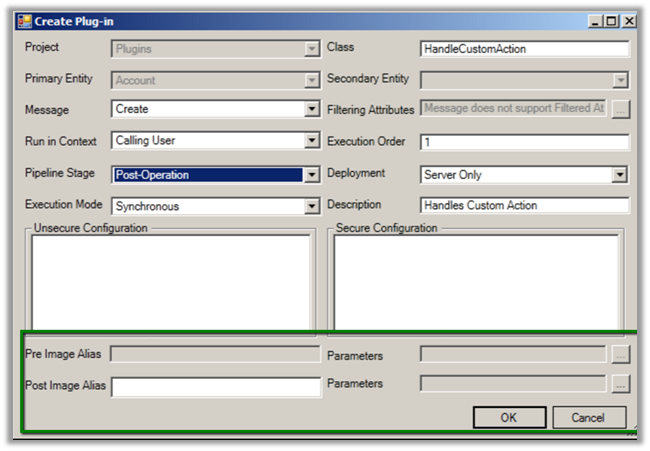This screenshot has width=650, height=451.
Task: Minimize the Create Plug-in window
Action: tap(594, 21)
